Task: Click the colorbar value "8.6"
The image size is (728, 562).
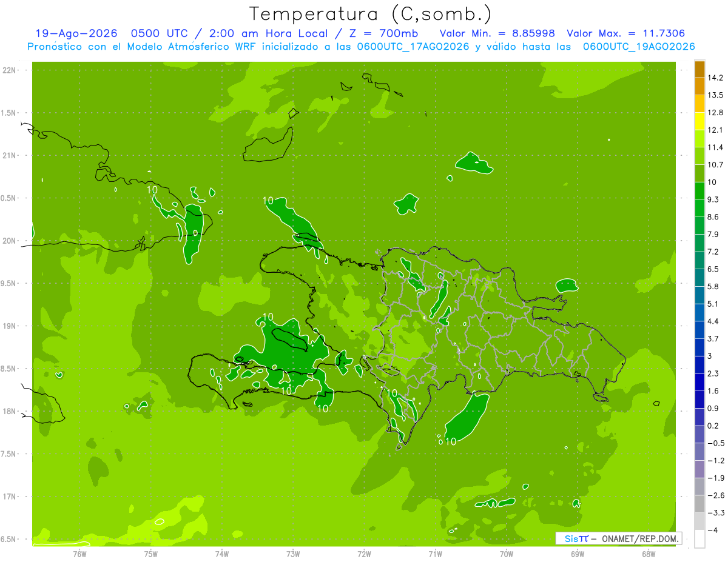Action: click(x=713, y=217)
